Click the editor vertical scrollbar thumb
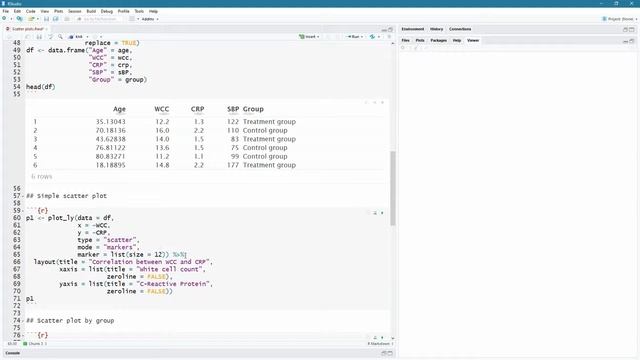This screenshot has height=360, width=640. pyautogui.click(x=393, y=188)
